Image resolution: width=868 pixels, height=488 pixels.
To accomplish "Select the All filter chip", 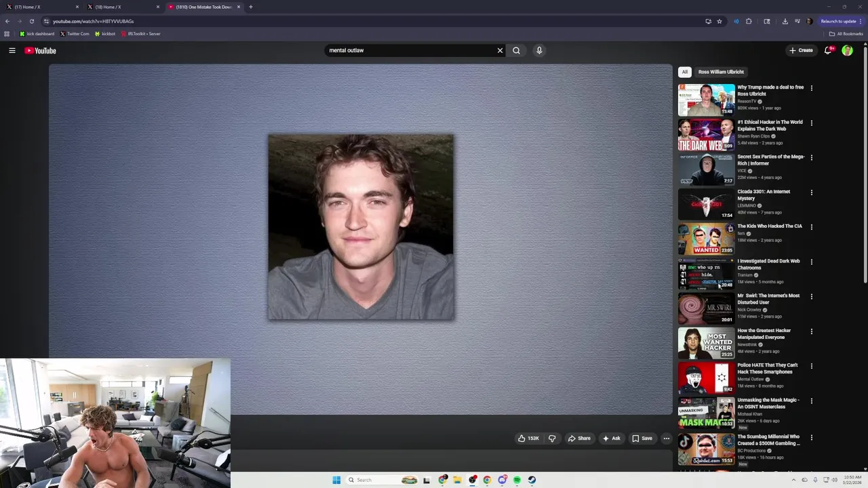I will pos(685,72).
